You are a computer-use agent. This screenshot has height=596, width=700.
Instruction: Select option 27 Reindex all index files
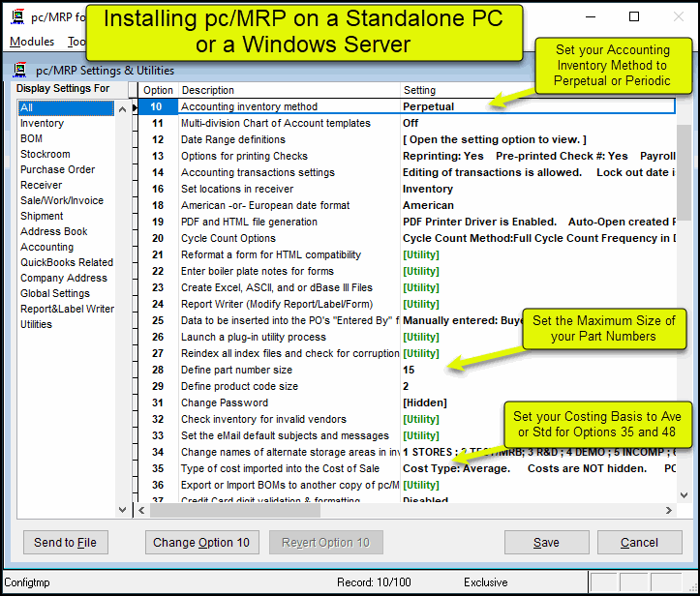click(407, 354)
